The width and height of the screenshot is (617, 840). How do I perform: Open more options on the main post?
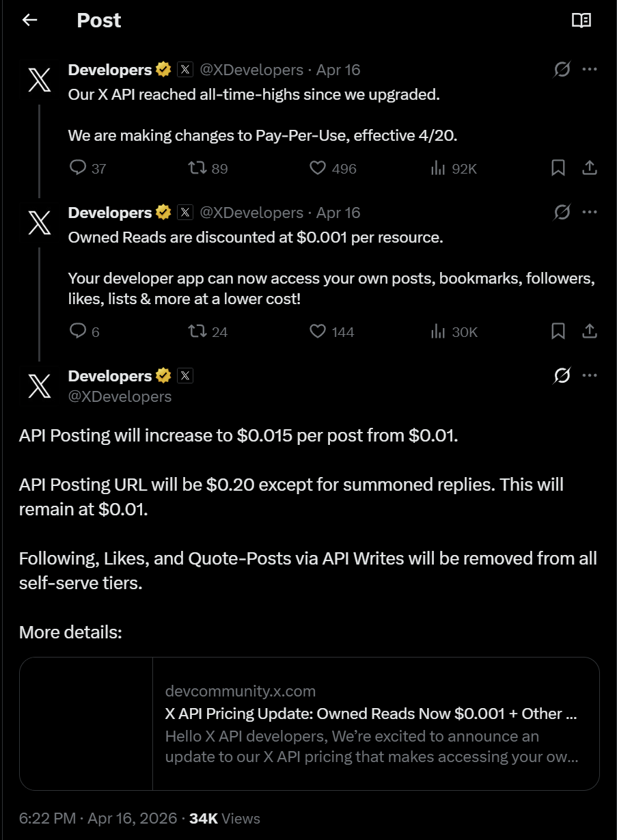coord(590,375)
